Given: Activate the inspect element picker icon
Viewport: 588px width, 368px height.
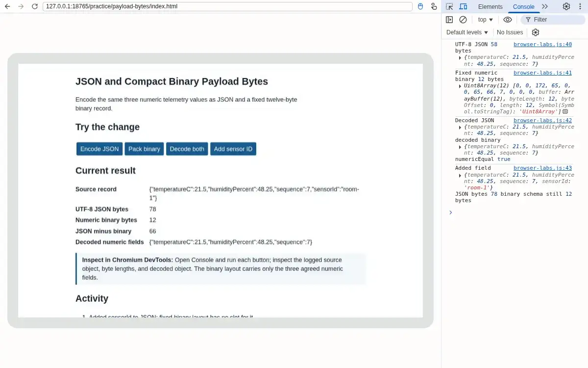Looking at the screenshot, I should coord(449,6).
